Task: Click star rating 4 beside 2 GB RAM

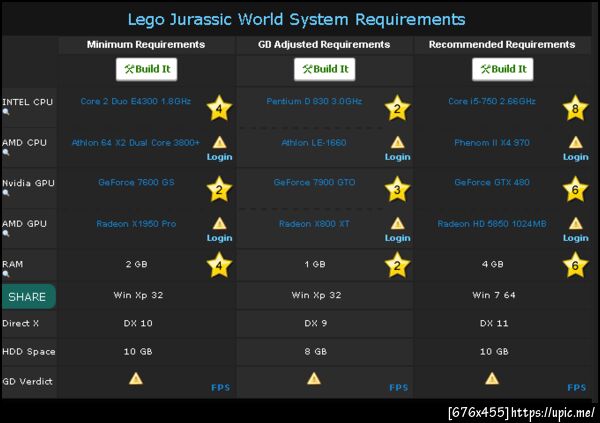Action: 219,265
